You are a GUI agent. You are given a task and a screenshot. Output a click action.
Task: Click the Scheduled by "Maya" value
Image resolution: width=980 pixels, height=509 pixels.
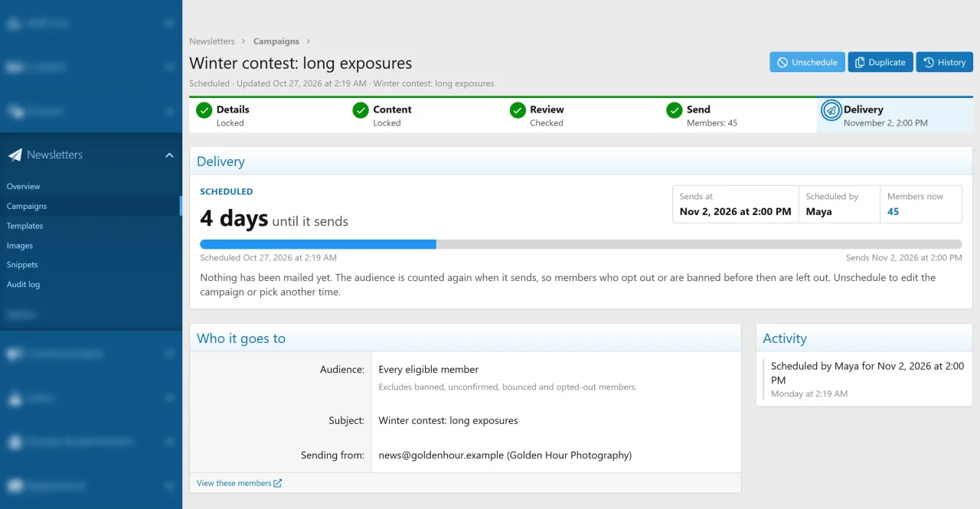click(818, 211)
